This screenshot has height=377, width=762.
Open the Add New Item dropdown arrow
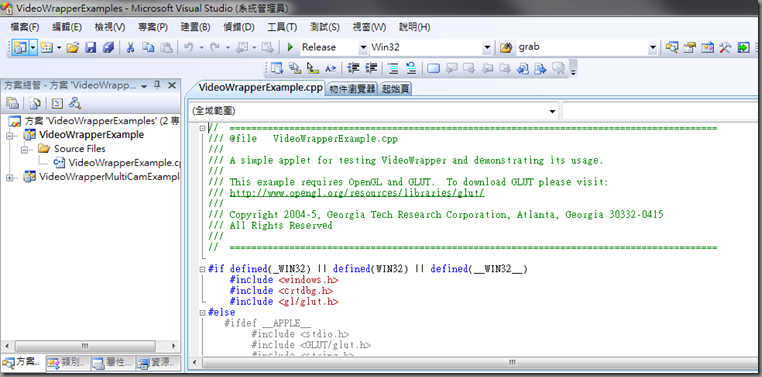59,48
